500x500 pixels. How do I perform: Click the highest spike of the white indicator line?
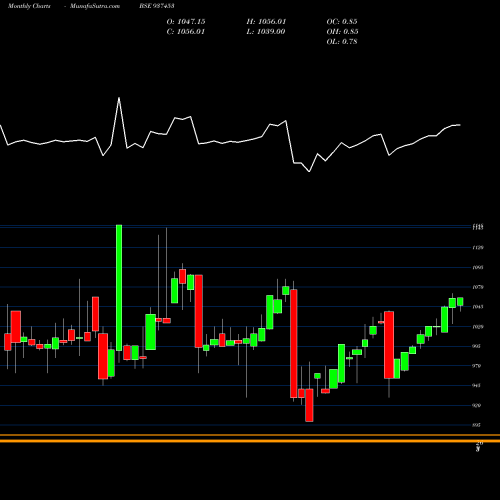(119, 98)
